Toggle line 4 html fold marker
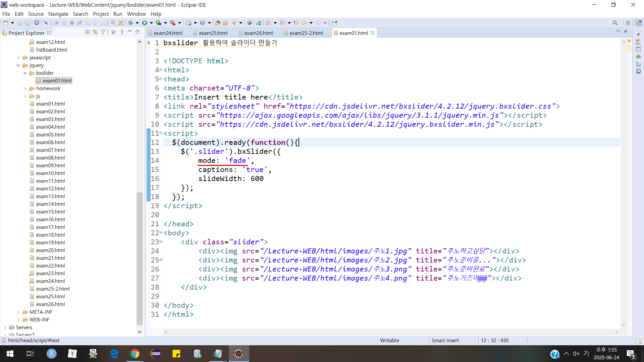Screen dimensions: 644x362 [x=161, y=70]
